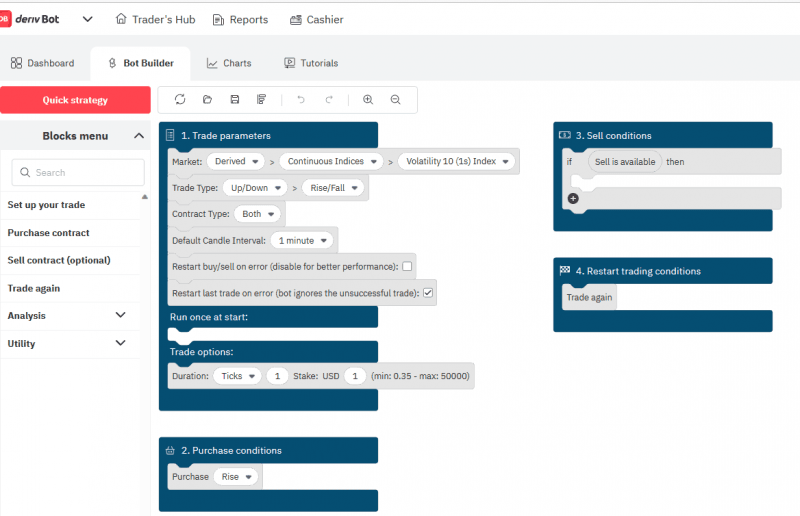Image resolution: width=800 pixels, height=516 pixels.
Task: Open the Volatility 10 (1s) Index dropdown
Action: tap(457, 161)
